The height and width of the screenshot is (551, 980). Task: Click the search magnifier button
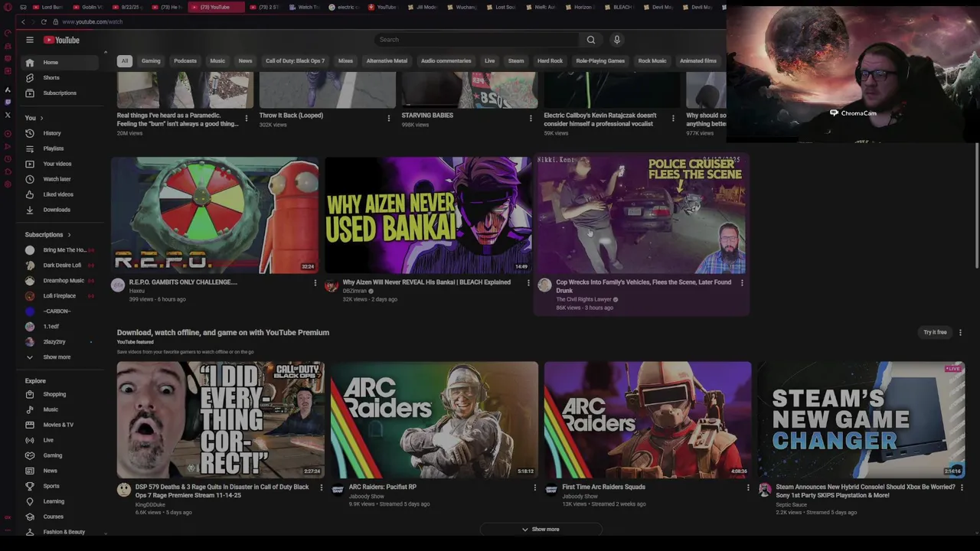coord(591,40)
